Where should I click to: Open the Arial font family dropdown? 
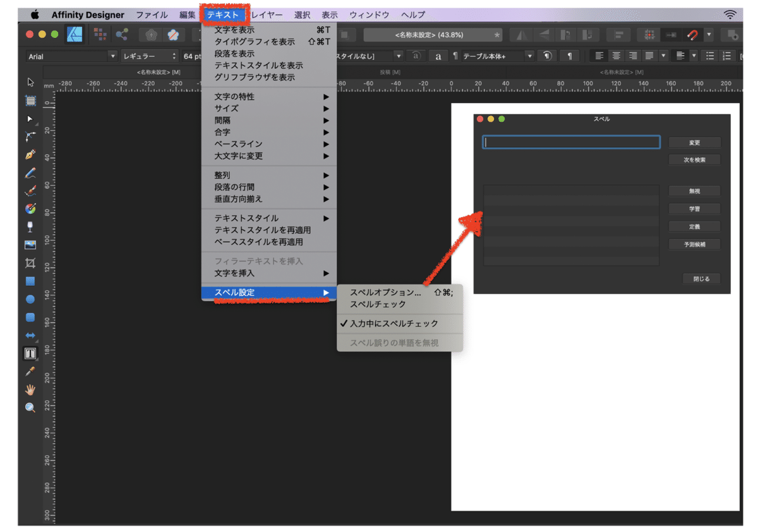point(72,56)
